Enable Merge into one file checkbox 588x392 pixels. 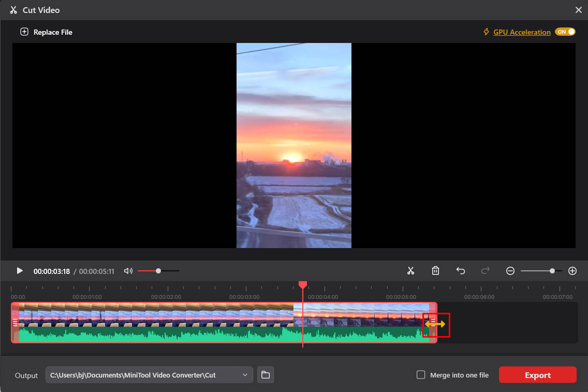[421, 375]
